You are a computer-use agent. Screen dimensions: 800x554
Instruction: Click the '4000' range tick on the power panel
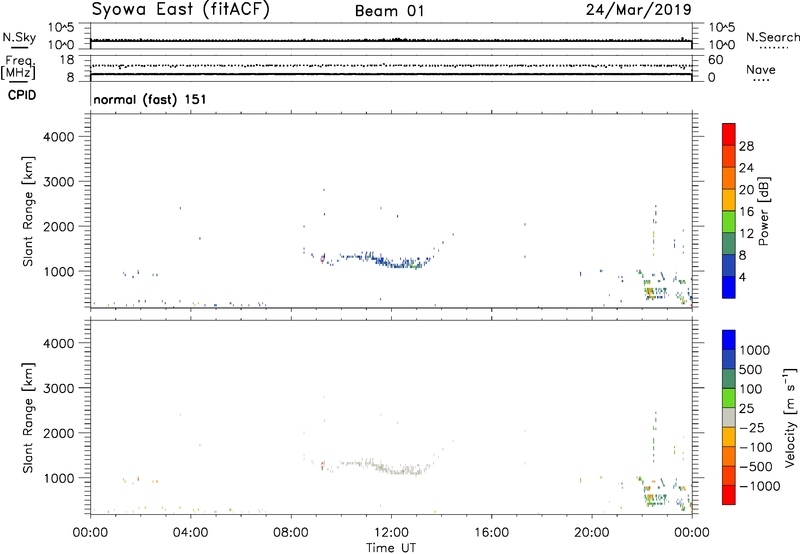point(59,137)
